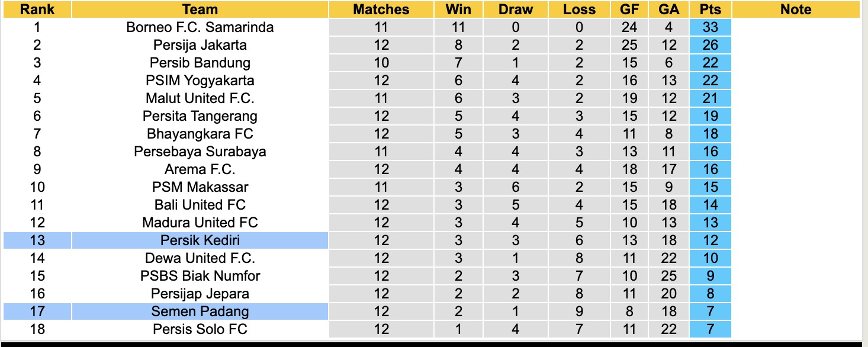Screen dimensions: 868x347
Task: Click the Draw column header
Action: (515, 9)
